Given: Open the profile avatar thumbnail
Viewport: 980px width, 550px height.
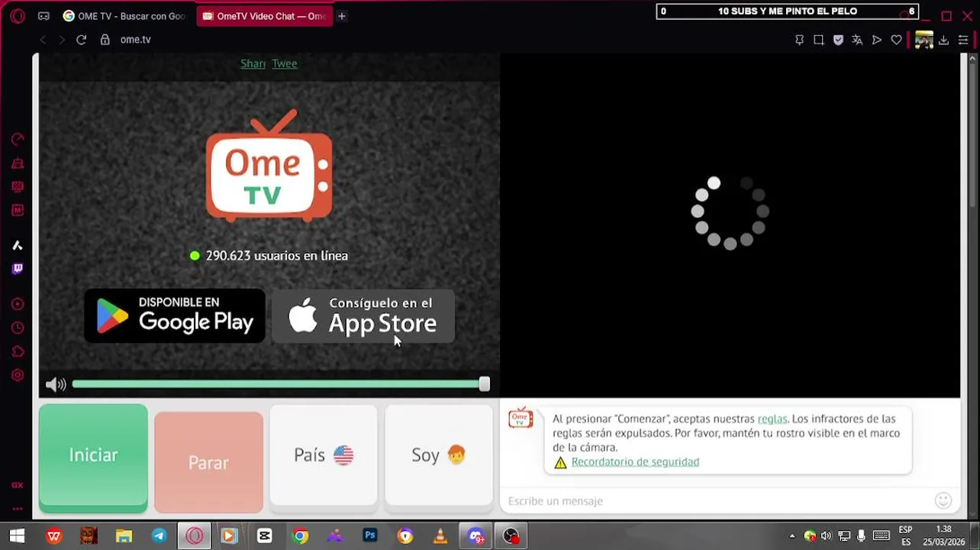Looking at the screenshot, I should point(924,40).
